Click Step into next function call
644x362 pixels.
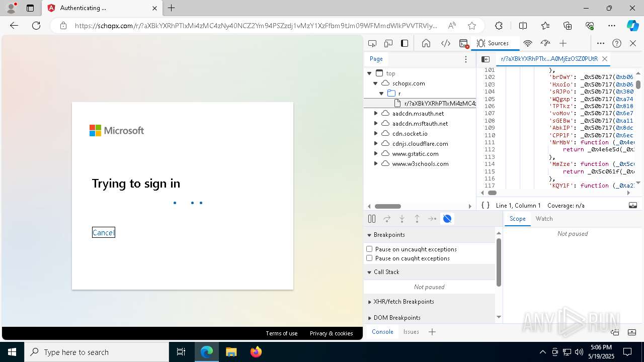pos(402,219)
